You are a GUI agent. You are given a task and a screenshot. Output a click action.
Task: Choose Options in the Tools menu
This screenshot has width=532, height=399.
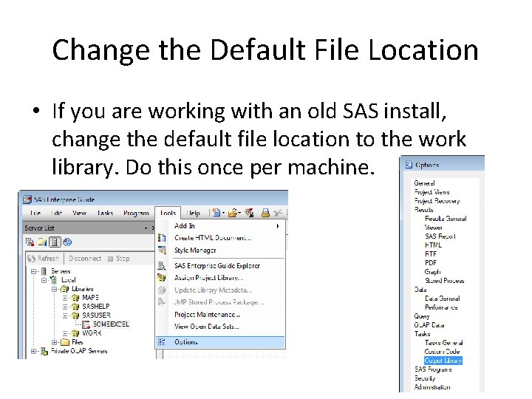point(220,342)
